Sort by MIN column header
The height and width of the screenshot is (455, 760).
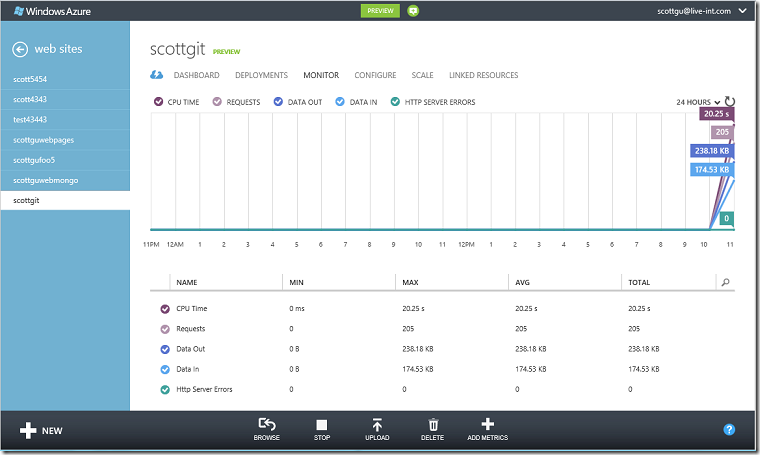[297, 282]
